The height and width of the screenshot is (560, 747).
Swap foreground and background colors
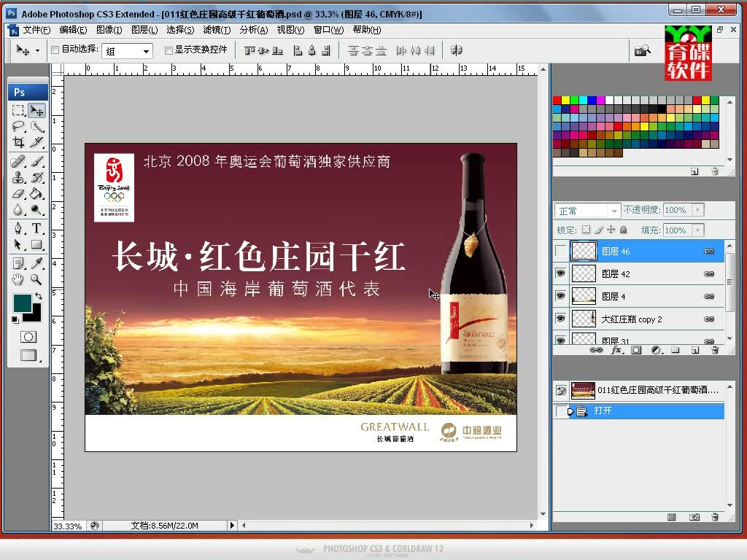[38, 296]
